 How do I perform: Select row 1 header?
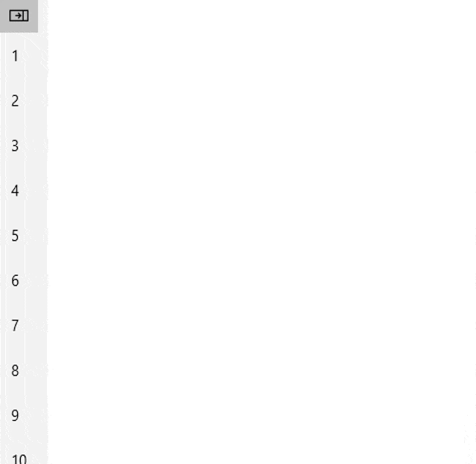pyautogui.click(x=24, y=56)
